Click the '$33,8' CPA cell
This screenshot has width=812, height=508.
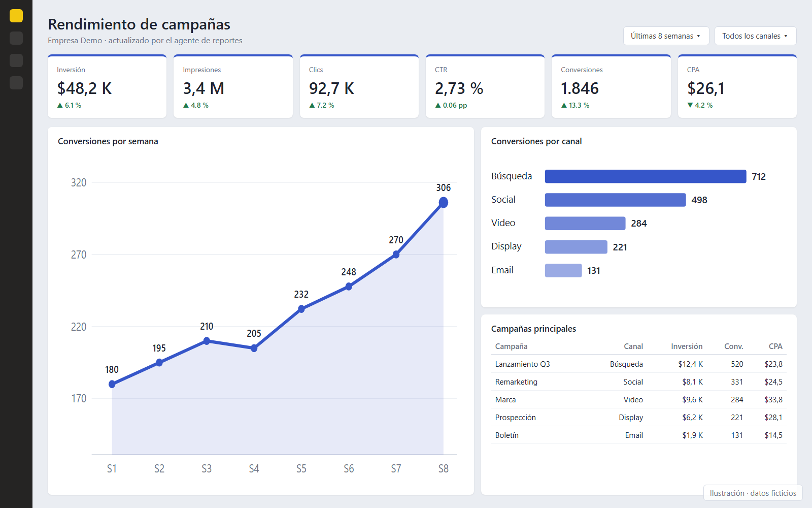tap(773, 400)
